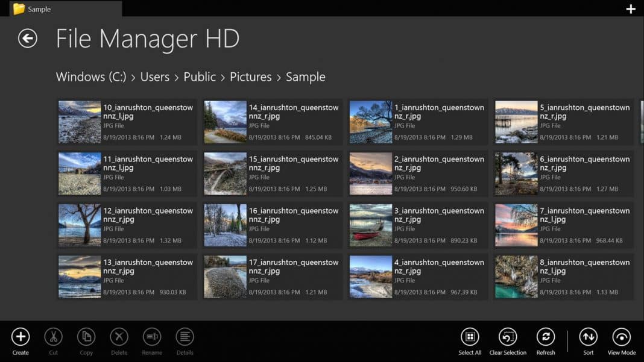The height and width of the screenshot is (362, 644).
Task: Click Clear Selection icon
Action: 508,337
